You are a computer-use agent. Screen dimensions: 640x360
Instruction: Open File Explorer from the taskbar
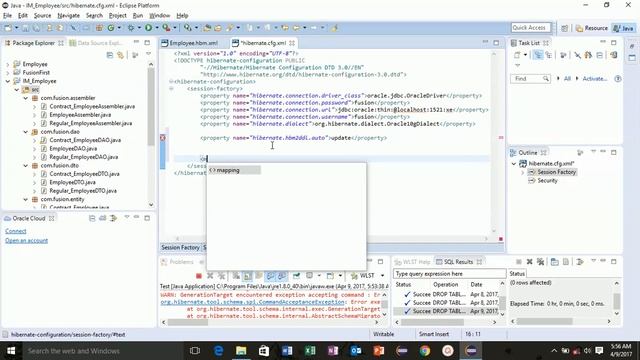pyautogui.click(x=241, y=351)
